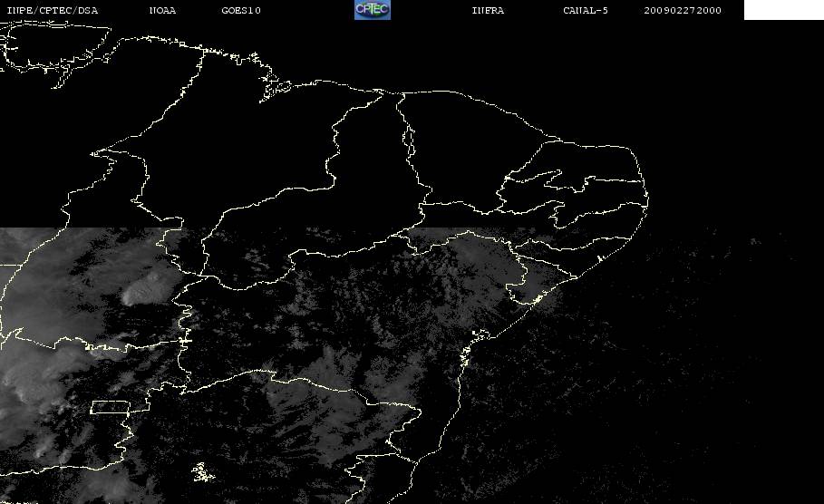824x504 pixels.
Task: Click the CANAL-5 channel label
Action: [x=586, y=11]
